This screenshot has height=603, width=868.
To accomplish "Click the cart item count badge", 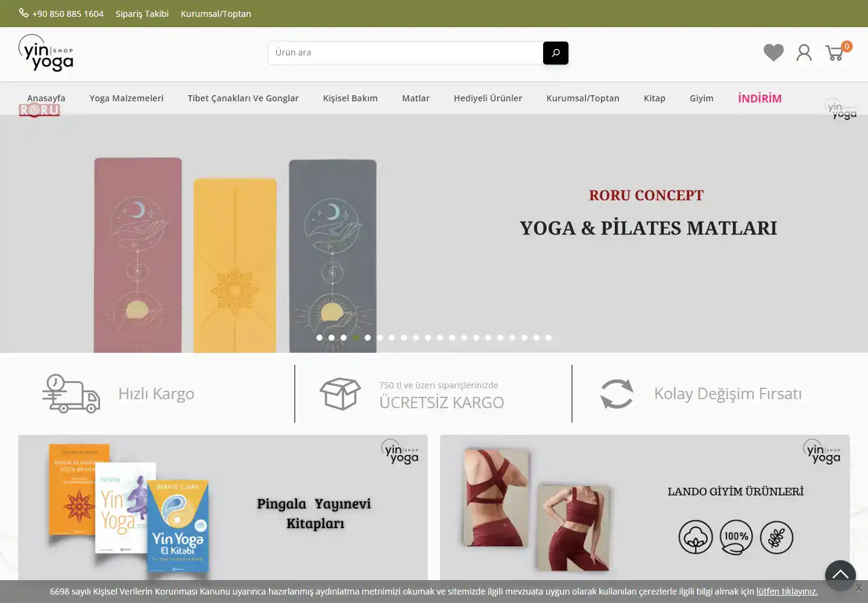I will tap(847, 46).
